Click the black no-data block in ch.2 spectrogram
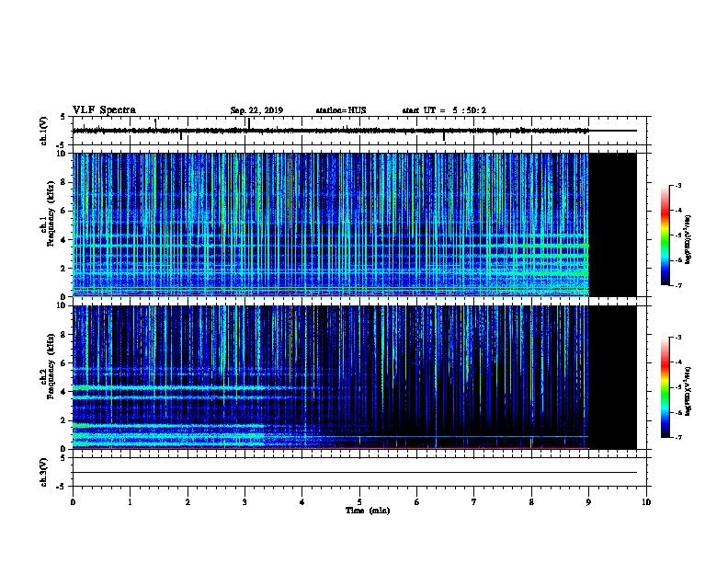Viewport: 728px width, 563px height. point(613,377)
